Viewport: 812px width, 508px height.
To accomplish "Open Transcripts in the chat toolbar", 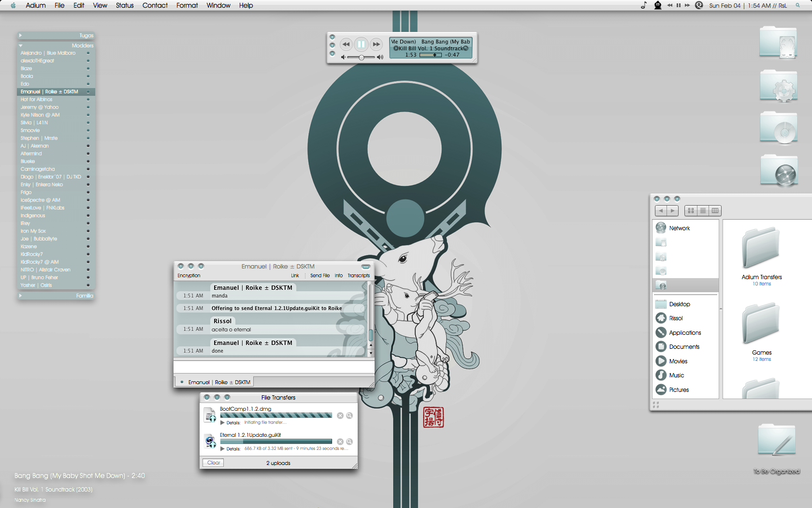I will point(359,275).
